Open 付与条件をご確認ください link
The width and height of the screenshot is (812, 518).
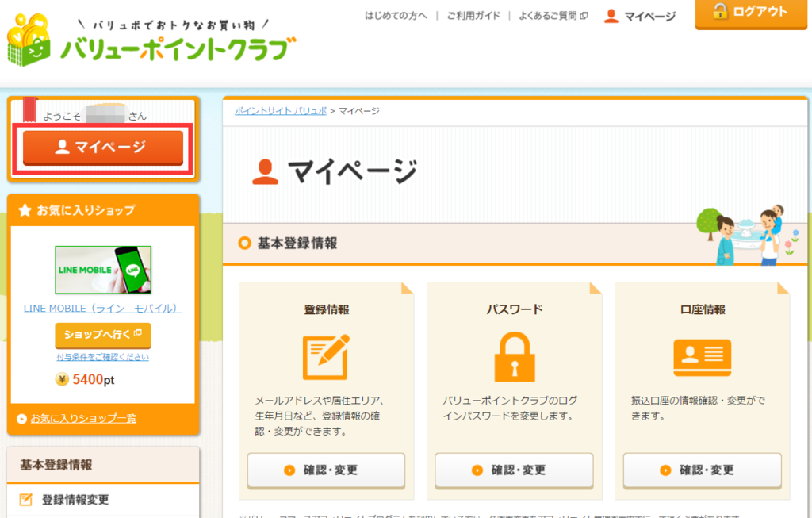[102, 357]
